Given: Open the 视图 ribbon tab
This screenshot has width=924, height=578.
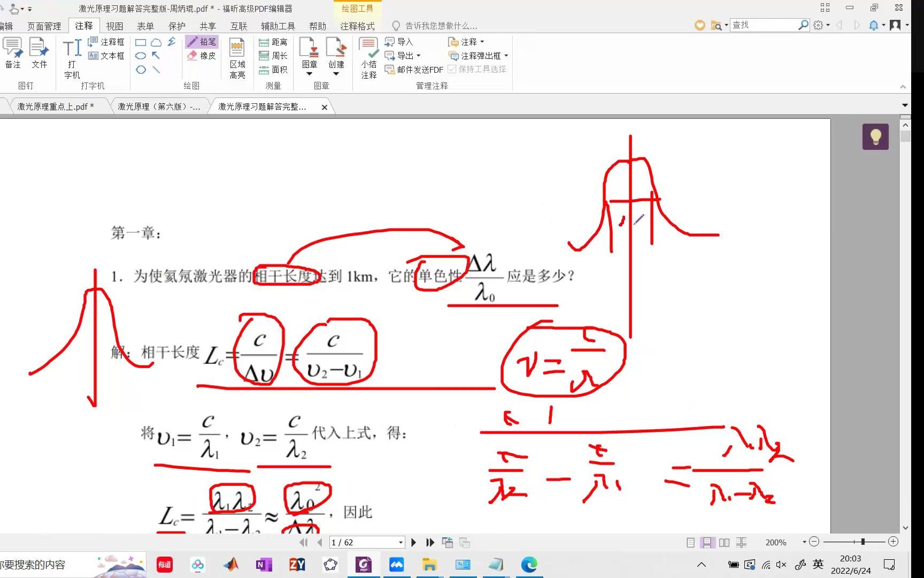Looking at the screenshot, I should coord(114,26).
